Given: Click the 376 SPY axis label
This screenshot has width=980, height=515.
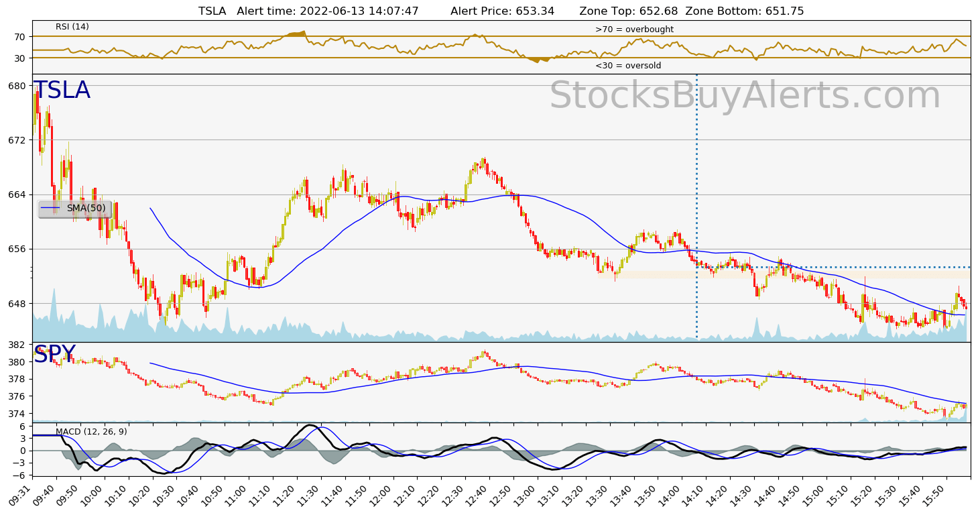Looking at the screenshot, I should 17,396.
